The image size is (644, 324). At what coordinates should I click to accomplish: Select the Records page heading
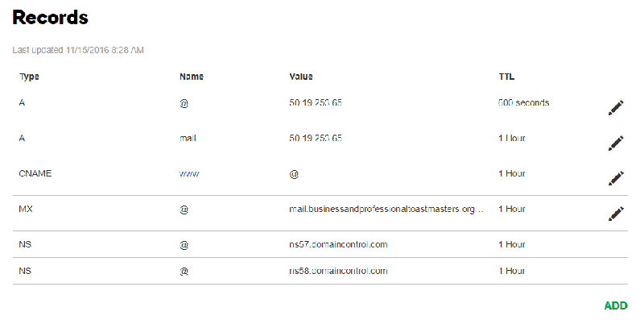pos(50,17)
